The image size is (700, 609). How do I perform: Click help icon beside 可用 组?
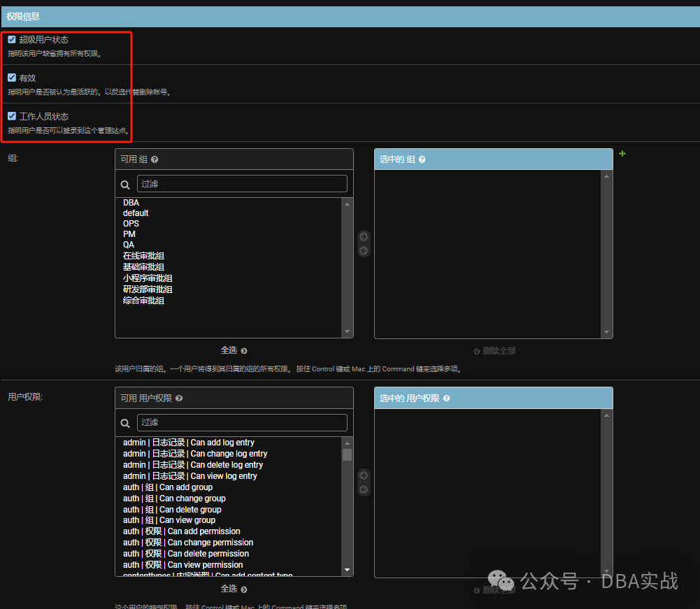[155, 159]
